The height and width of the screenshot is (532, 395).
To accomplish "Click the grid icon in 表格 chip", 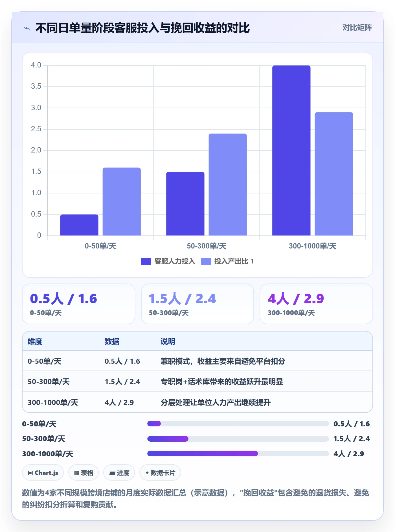I will coord(76,473).
